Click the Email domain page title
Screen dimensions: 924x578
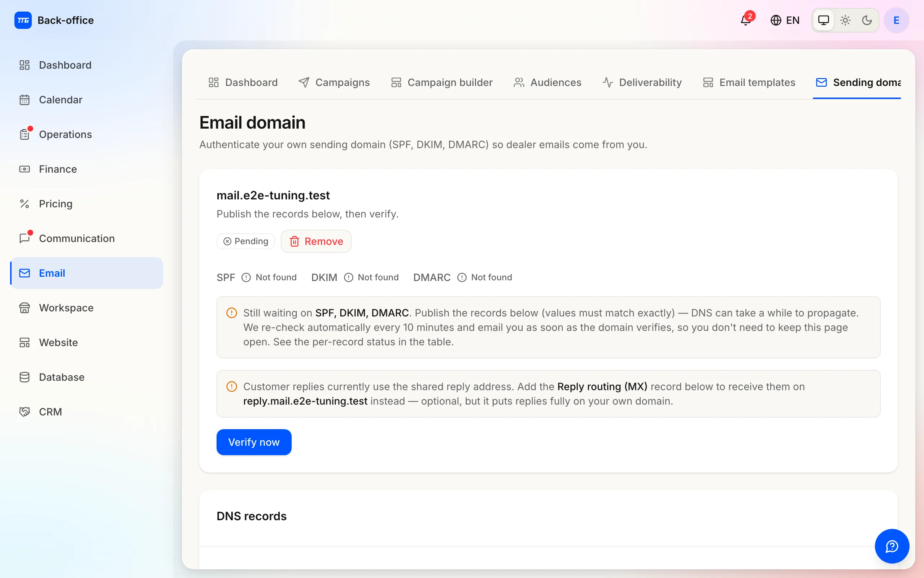coord(252,123)
